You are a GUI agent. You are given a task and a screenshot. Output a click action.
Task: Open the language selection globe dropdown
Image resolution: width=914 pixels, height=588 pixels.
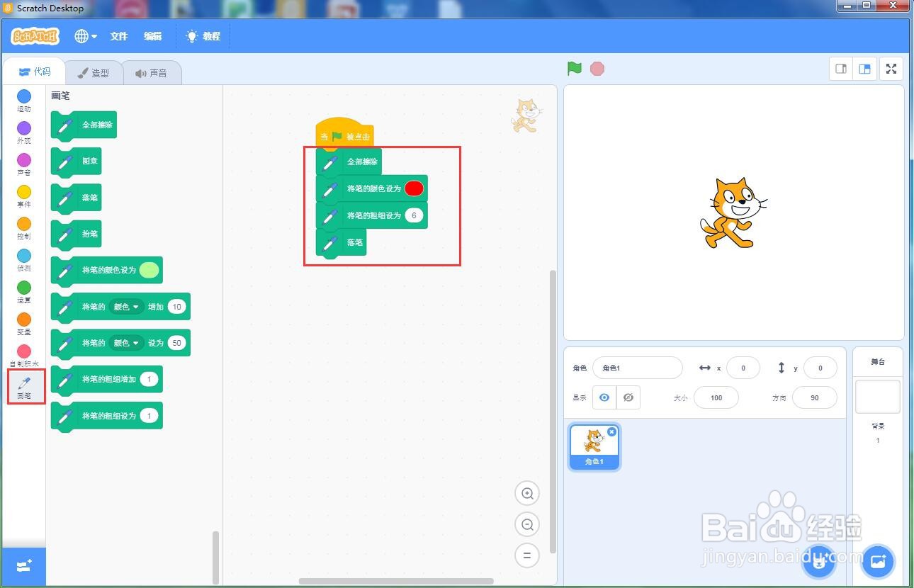click(x=85, y=36)
